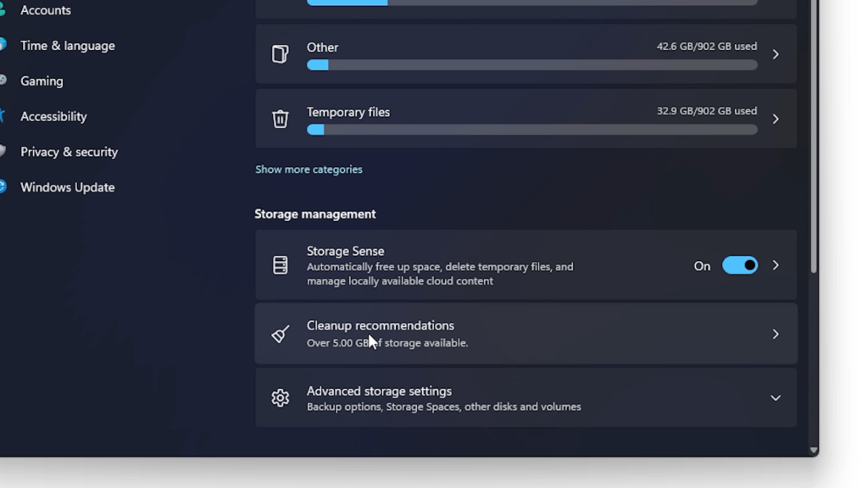Click the '42.6 GB/902 GB used' text
This screenshot has width=868, height=488.
pyautogui.click(x=707, y=47)
